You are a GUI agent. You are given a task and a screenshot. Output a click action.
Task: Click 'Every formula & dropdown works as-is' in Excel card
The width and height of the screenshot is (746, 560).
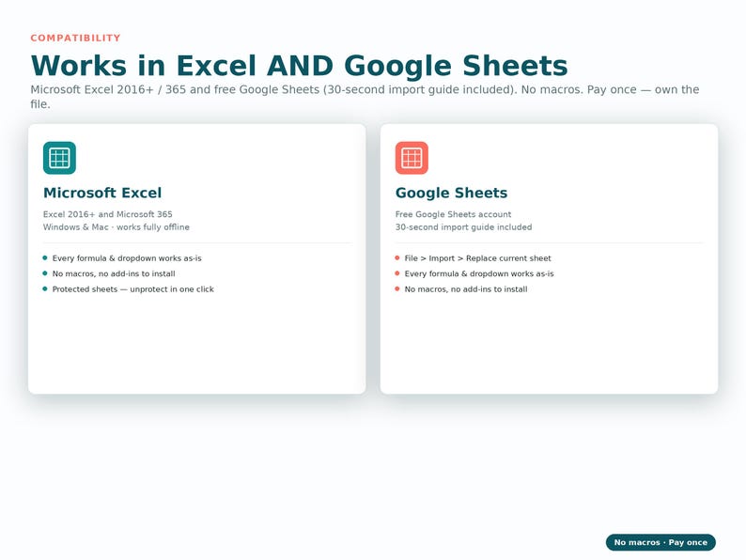127,258
